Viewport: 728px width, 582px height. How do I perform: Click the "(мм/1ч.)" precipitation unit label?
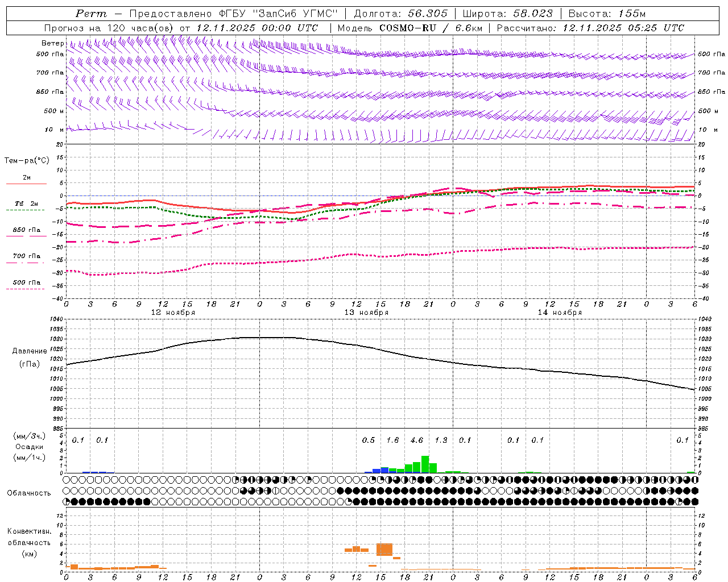point(30,458)
